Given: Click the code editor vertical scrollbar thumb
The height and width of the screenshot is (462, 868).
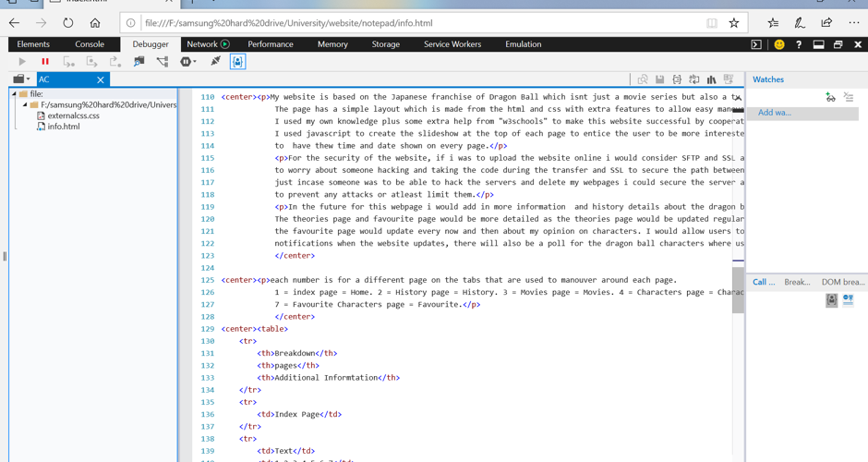Looking at the screenshot, I should point(738,290).
